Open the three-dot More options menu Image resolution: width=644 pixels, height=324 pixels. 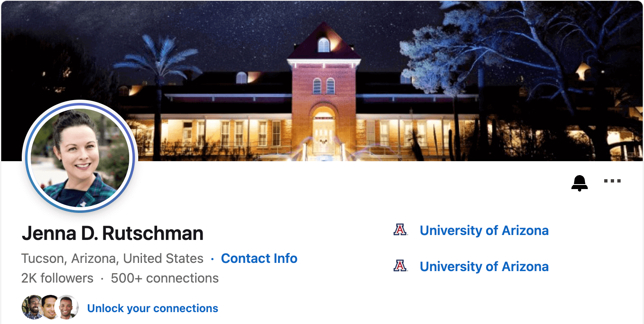(612, 181)
